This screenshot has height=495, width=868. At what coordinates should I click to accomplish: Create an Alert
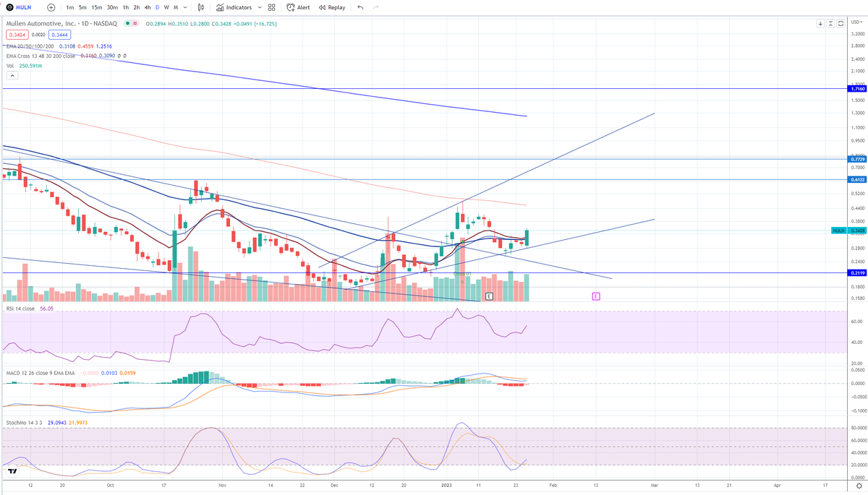[x=298, y=7]
